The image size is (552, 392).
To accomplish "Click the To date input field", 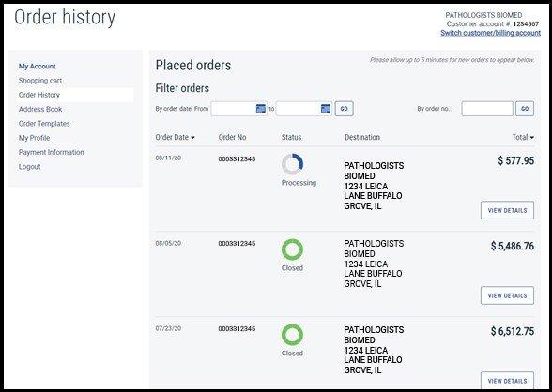I will (304, 109).
